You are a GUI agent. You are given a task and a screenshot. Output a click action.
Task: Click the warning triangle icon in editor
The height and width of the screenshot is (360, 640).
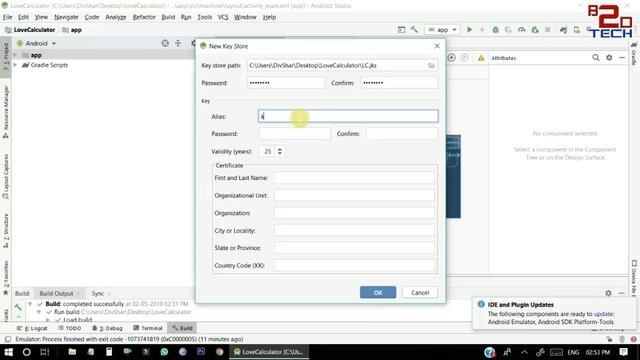click(x=481, y=58)
